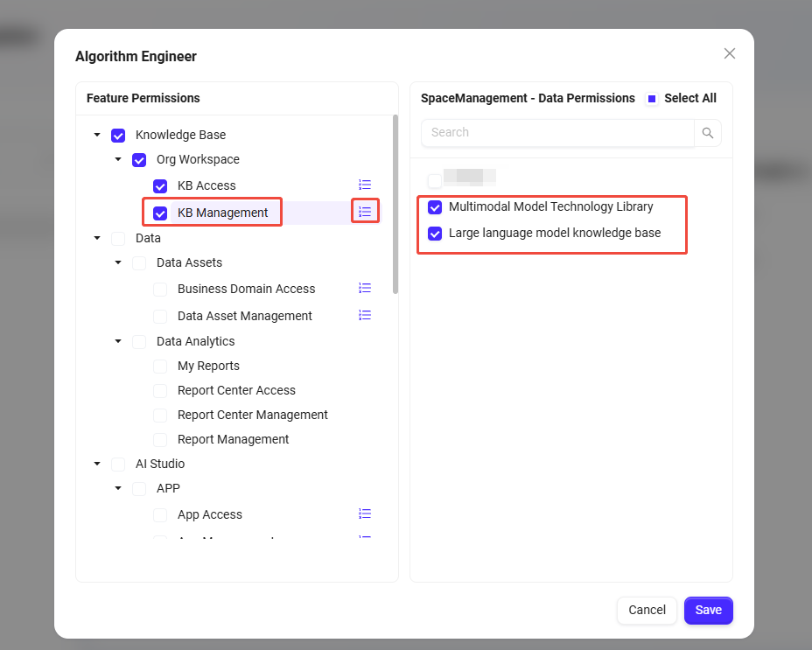Select the Report Center Management item
This screenshot has height=650, width=812.
(160, 415)
